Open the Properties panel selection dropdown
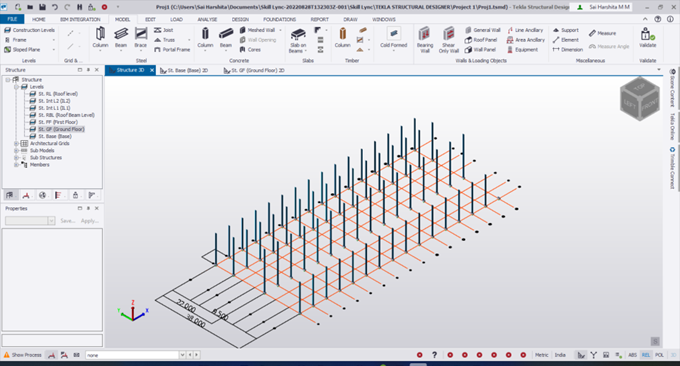 (x=51, y=221)
